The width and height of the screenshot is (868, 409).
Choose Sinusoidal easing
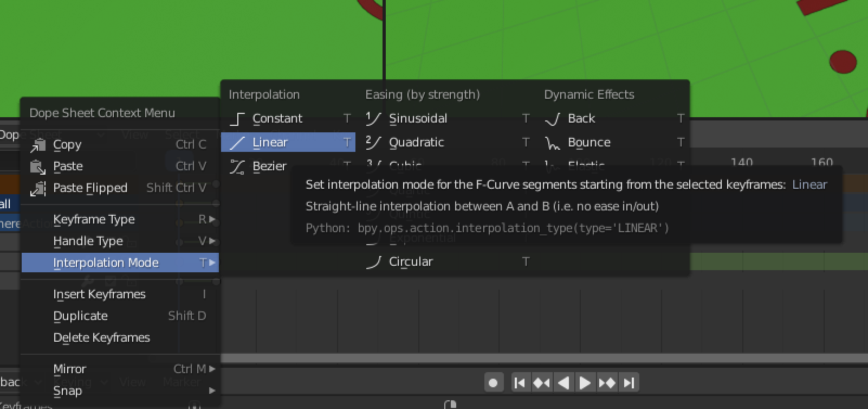pyautogui.click(x=448, y=118)
